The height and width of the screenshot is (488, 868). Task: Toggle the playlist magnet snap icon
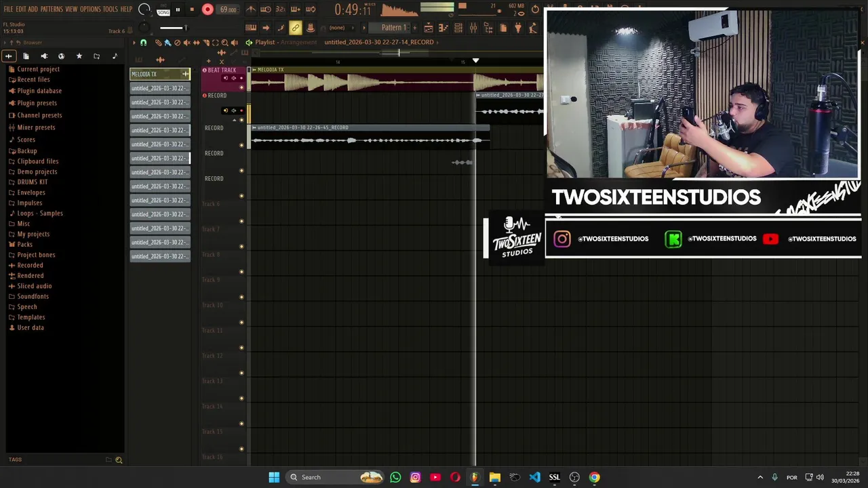click(x=143, y=43)
